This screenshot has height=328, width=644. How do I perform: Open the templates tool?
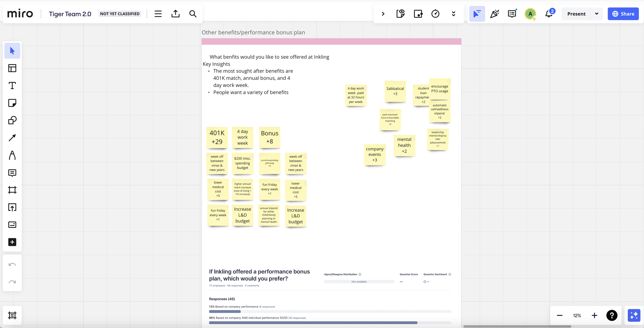click(12, 68)
